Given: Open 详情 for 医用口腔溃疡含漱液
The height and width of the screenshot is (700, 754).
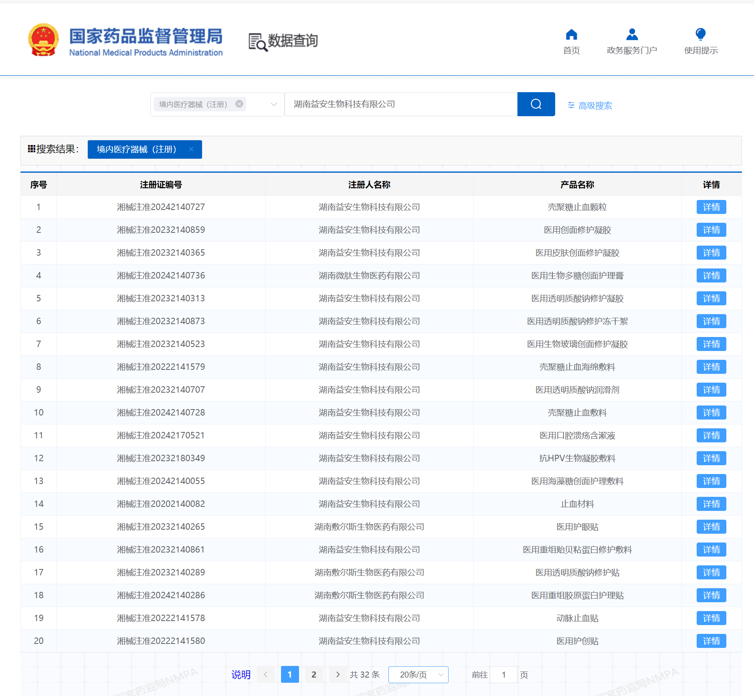Looking at the screenshot, I should pyautogui.click(x=711, y=436).
